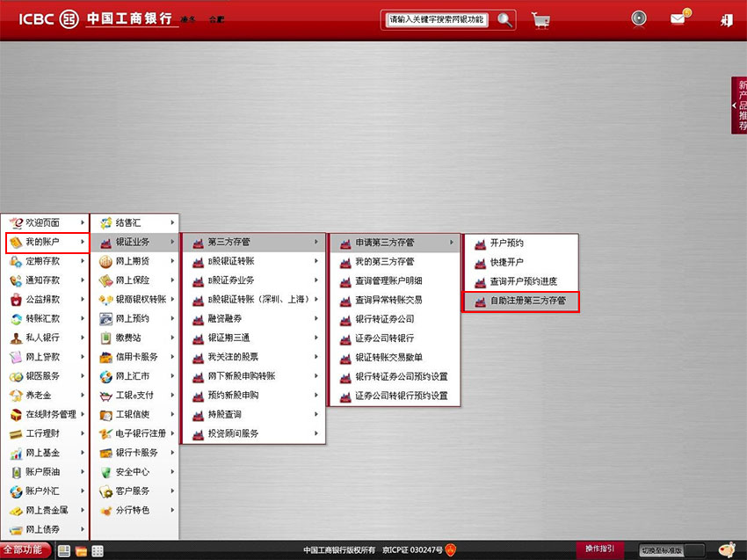747x560 pixels.
Task: Click the icon beside 养老金
Action: tap(16, 396)
